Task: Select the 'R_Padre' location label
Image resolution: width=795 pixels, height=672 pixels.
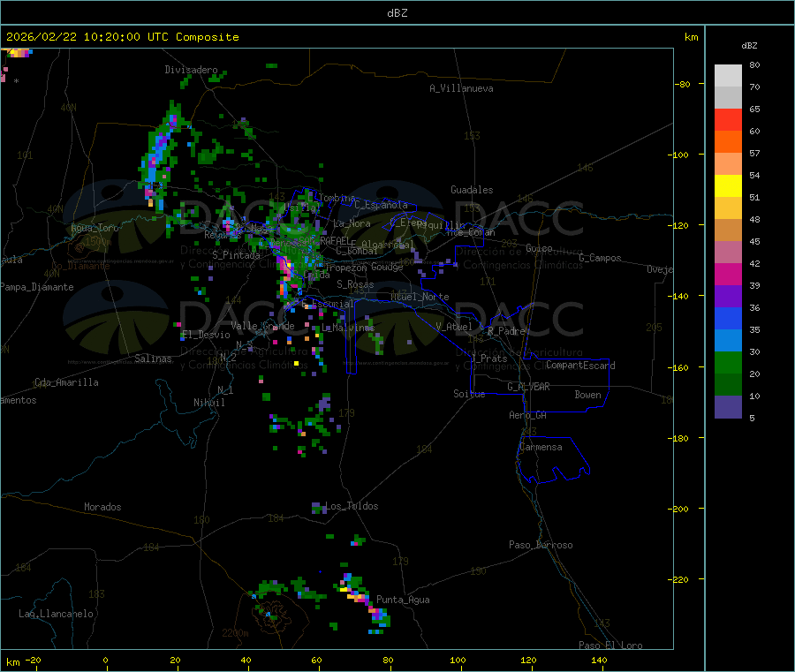Action: (506, 331)
